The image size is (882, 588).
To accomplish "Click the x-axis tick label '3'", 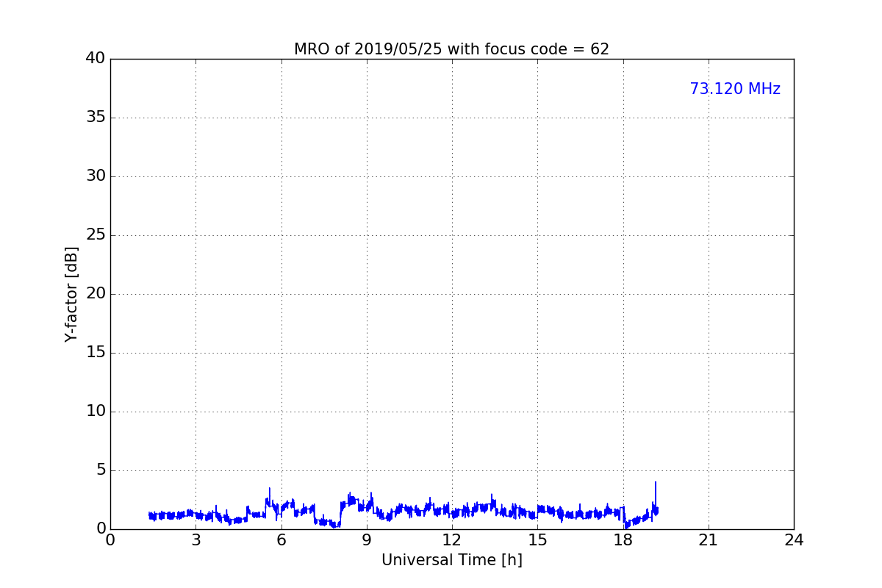I will coord(196,540).
